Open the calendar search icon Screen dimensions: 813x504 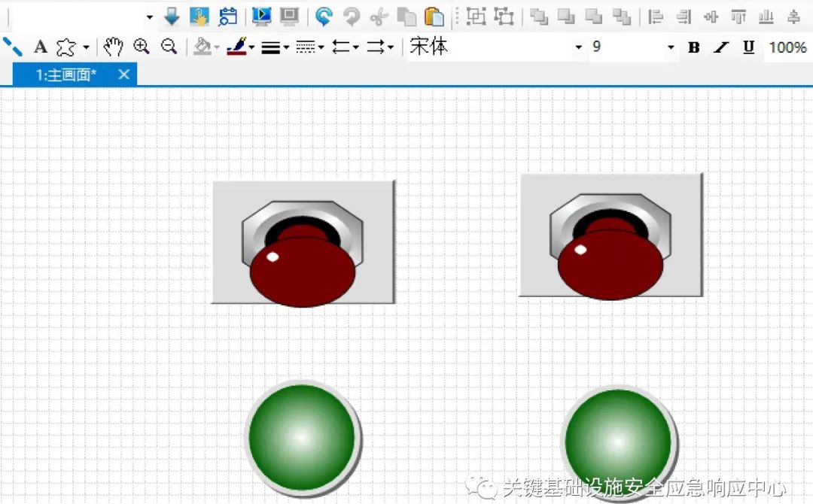click(x=227, y=17)
